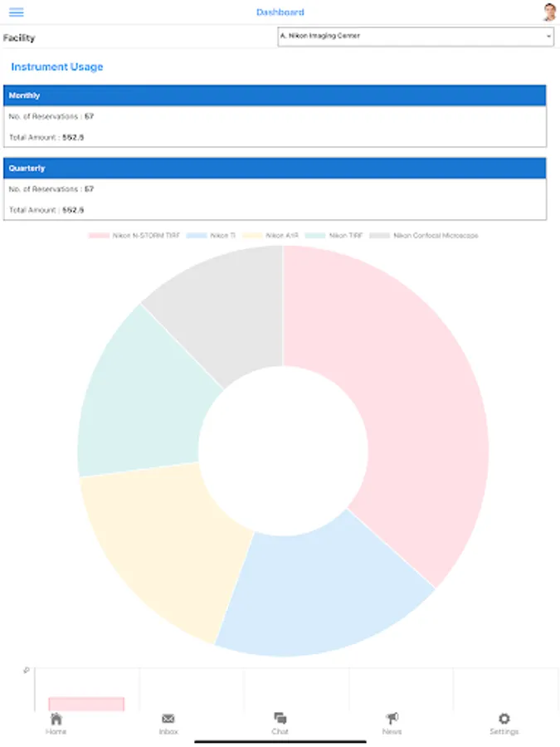
Task: Click the Instrument Usage heading
Action: 57,66
